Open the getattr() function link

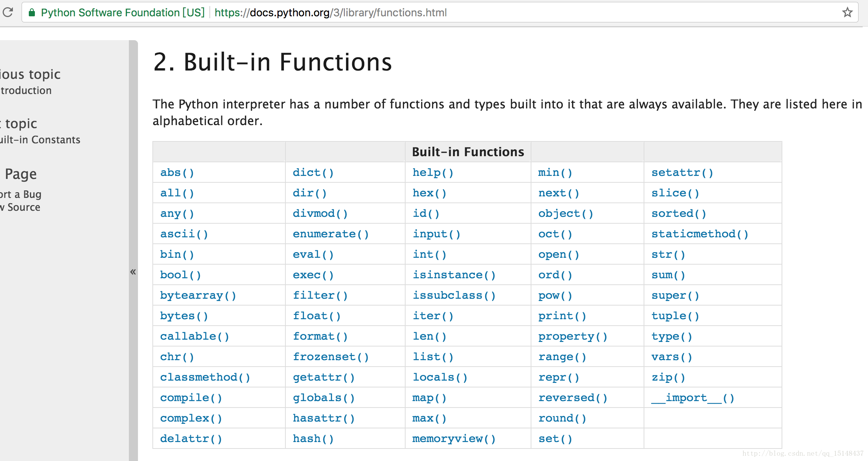click(324, 378)
